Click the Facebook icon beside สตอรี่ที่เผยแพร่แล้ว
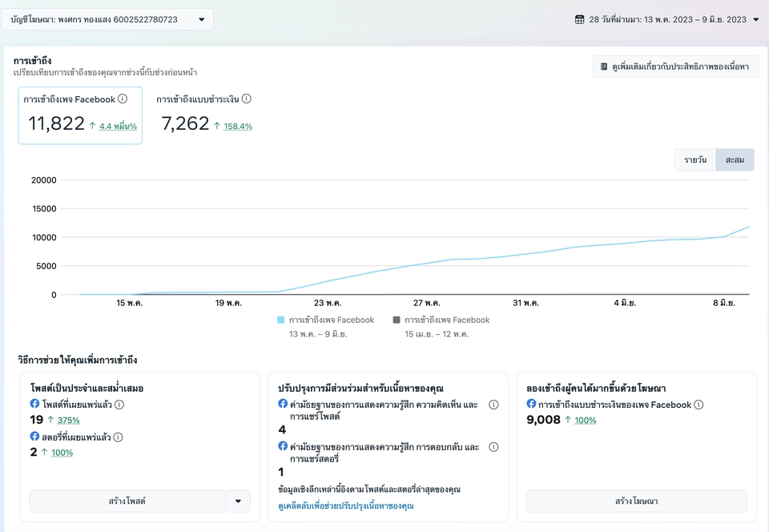 34,436
